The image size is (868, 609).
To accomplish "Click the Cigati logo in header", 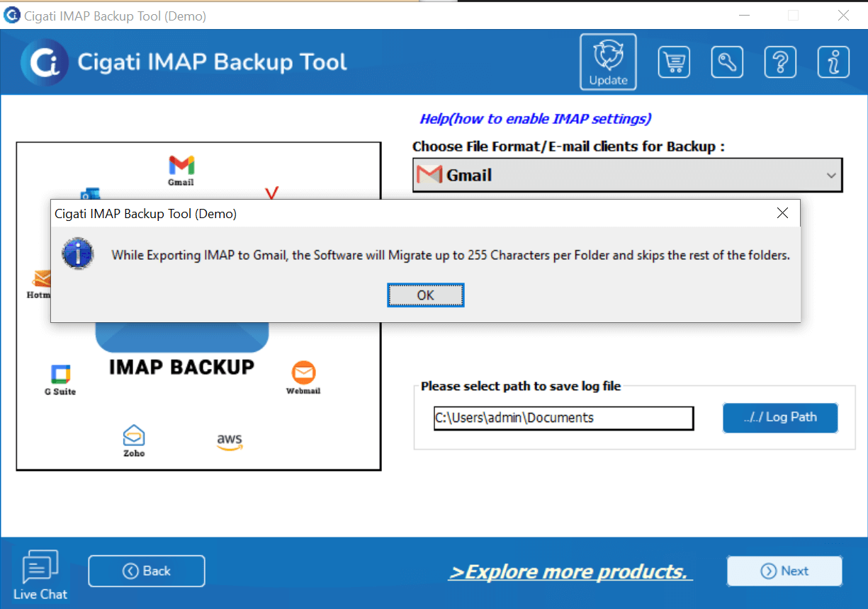I will [45, 62].
